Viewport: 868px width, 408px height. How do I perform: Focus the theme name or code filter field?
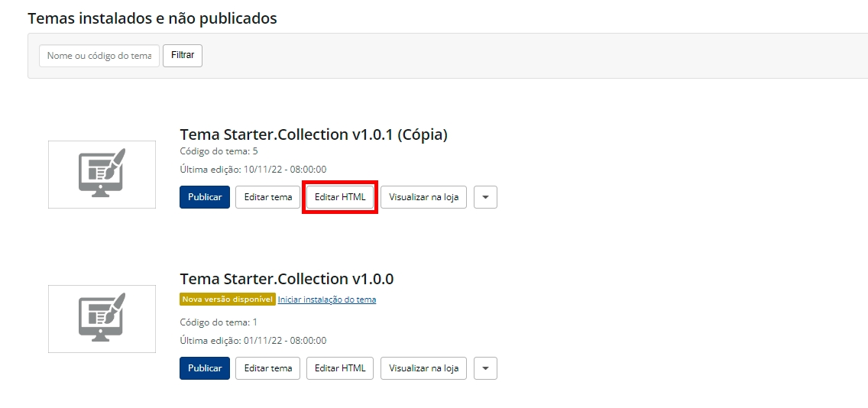point(99,56)
